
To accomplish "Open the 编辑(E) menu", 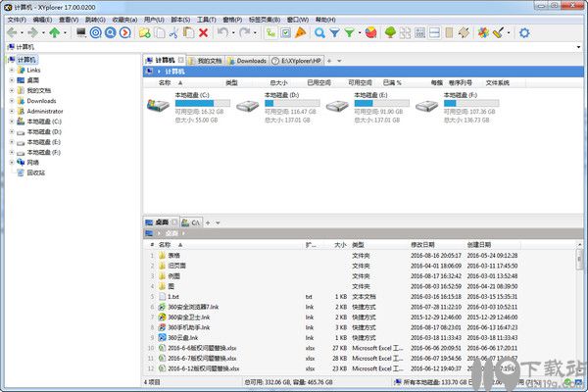I will pos(42,20).
